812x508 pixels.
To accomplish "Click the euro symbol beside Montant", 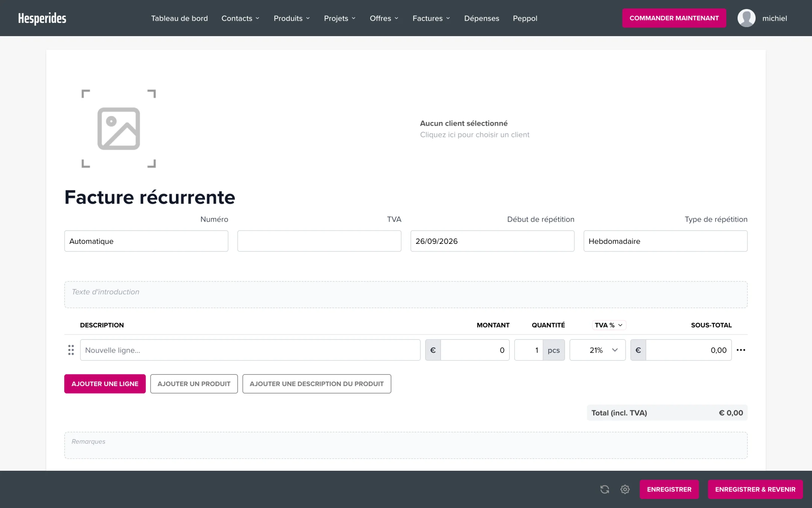I will [433, 350].
